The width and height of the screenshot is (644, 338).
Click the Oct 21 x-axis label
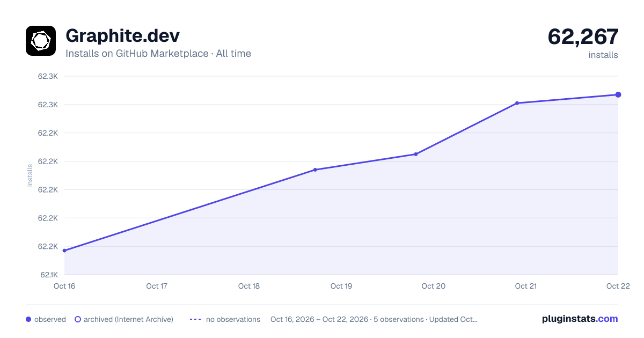click(526, 286)
